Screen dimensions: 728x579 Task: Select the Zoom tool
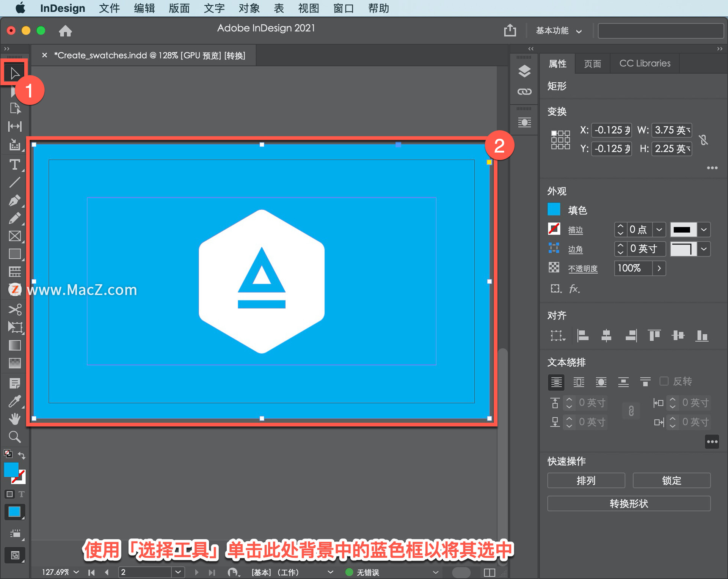tap(14, 437)
